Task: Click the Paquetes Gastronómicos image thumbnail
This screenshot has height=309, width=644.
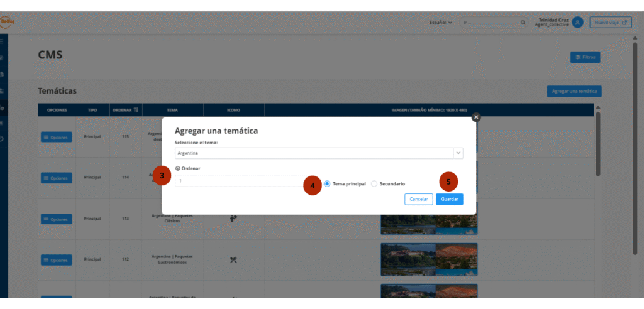Action: point(429,259)
